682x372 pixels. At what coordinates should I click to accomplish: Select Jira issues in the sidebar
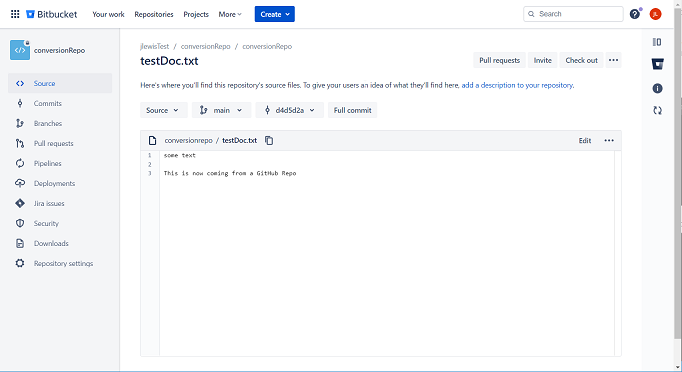(x=60, y=203)
